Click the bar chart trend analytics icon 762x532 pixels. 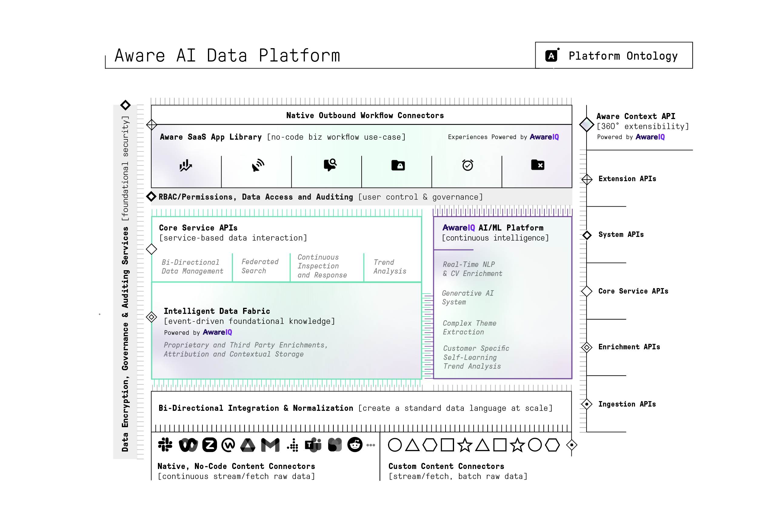[185, 165]
